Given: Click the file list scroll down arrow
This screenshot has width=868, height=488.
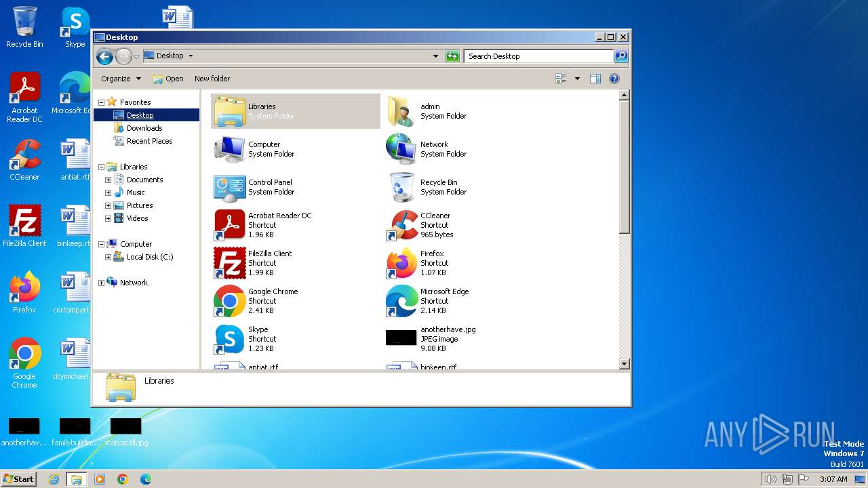Looking at the screenshot, I should pyautogui.click(x=625, y=364).
